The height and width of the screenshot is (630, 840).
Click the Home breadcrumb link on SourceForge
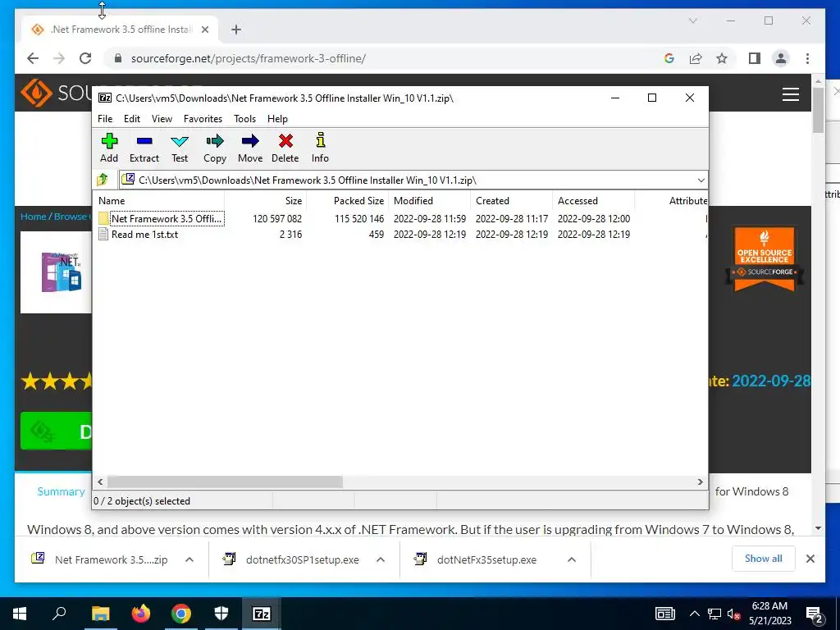33,217
